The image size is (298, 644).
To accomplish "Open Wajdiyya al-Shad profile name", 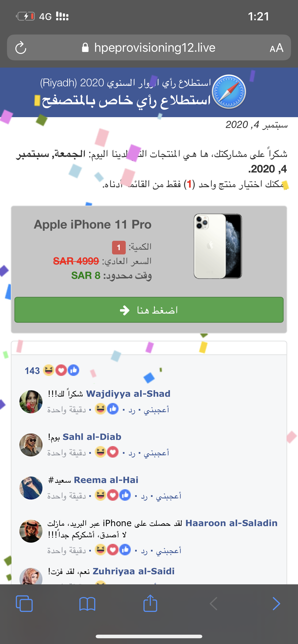I will [128, 394].
